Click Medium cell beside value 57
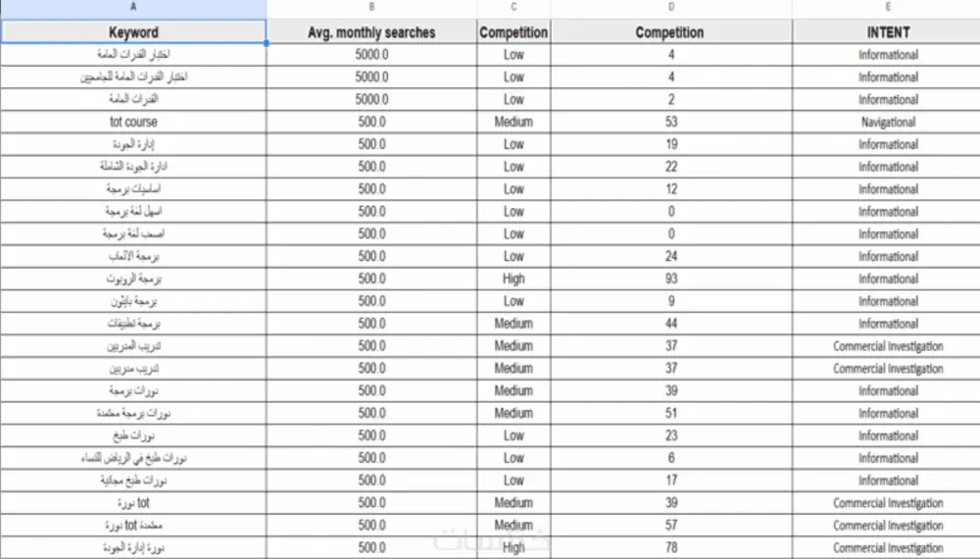The height and width of the screenshot is (559, 980). [x=514, y=526]
